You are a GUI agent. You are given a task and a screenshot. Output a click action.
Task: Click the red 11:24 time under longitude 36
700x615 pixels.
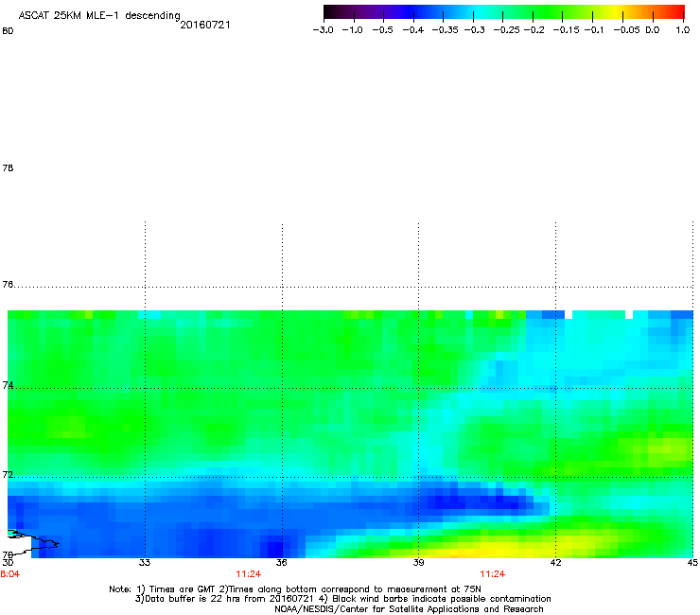[x=249, y=574]
